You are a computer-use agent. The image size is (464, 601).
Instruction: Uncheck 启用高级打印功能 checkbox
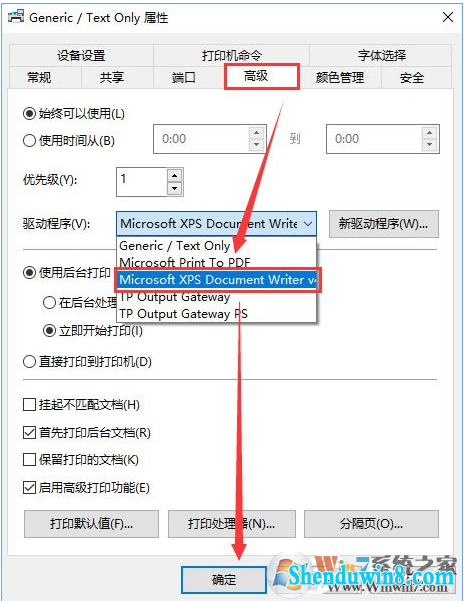pyautogui.click(x=30, y=488)
